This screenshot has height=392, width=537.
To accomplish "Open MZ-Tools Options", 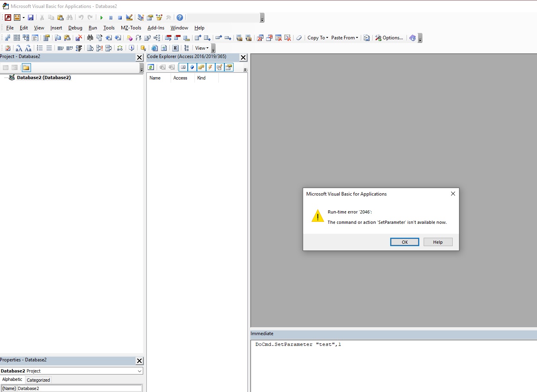I will [x=389, y=38].
